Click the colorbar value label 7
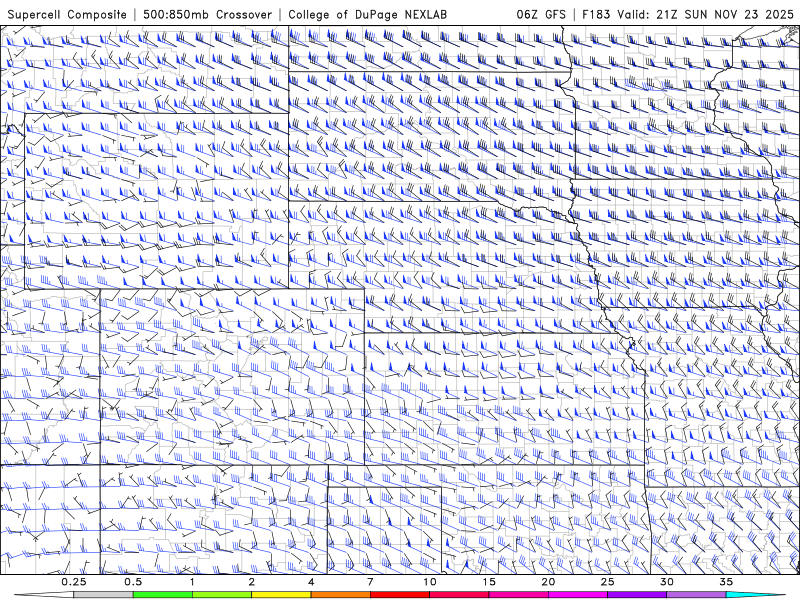Viewport: 800px width, 600px height. point(370,582)
